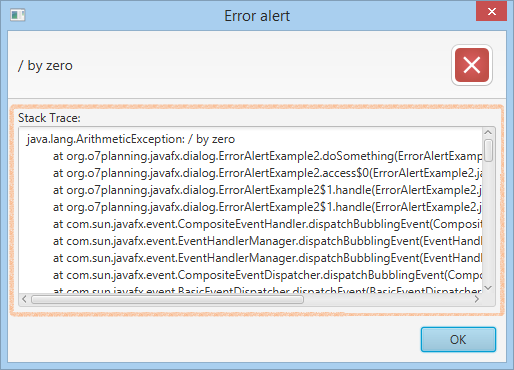This screenshot has width=514, height=370.
Task: Click the horizontal scrollbar thumb
Action: point(167,299)
